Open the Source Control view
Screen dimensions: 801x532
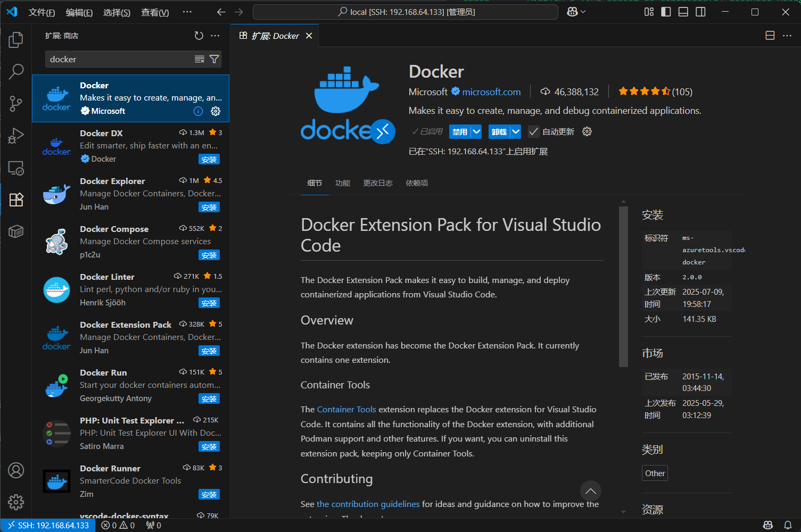click(x=16, y=104)
